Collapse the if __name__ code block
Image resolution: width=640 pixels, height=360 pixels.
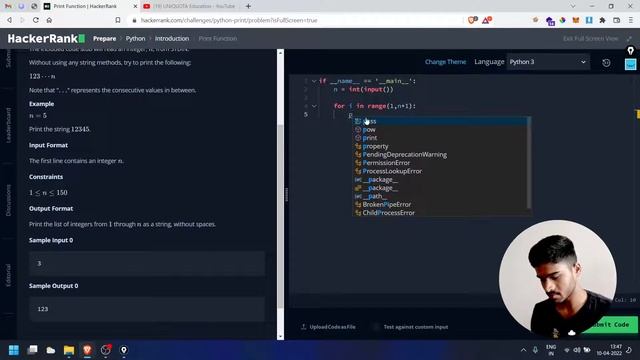pos(314,81)
